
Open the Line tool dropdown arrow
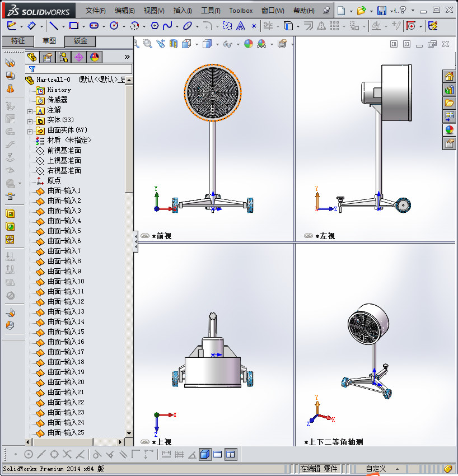pos(63,27)
